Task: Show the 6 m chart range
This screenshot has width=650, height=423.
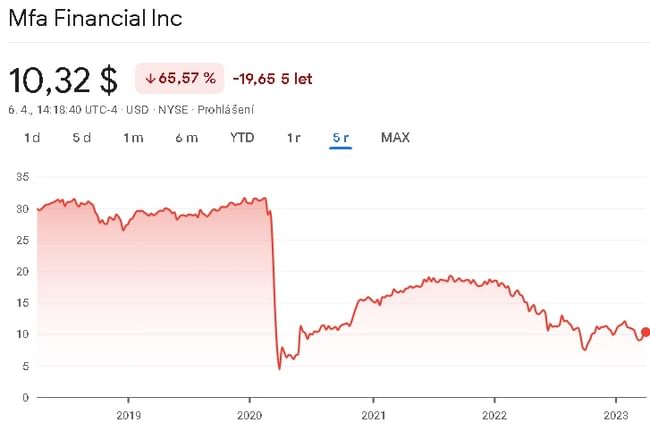Action: (x=186, y=138)
